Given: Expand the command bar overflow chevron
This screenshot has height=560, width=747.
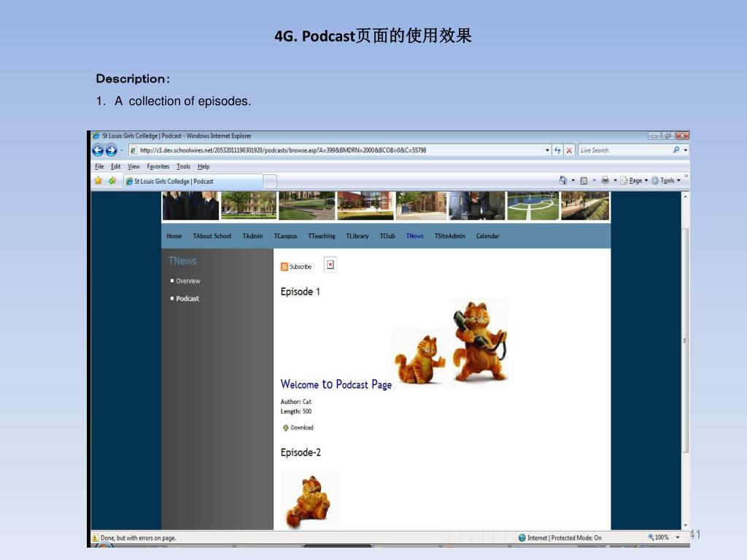Looking at the screenshot, I should 686,176.
